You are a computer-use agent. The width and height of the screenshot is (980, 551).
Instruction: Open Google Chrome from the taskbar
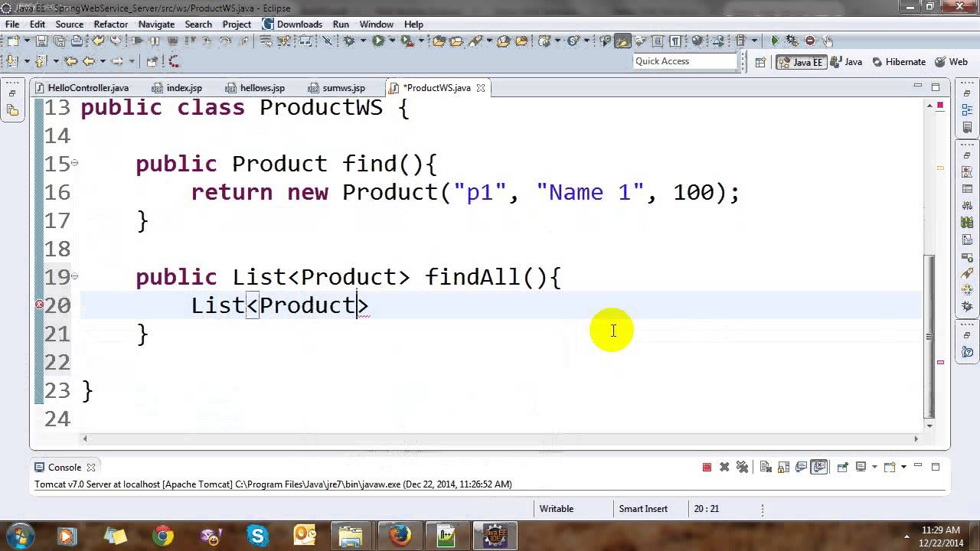(162, 535)
